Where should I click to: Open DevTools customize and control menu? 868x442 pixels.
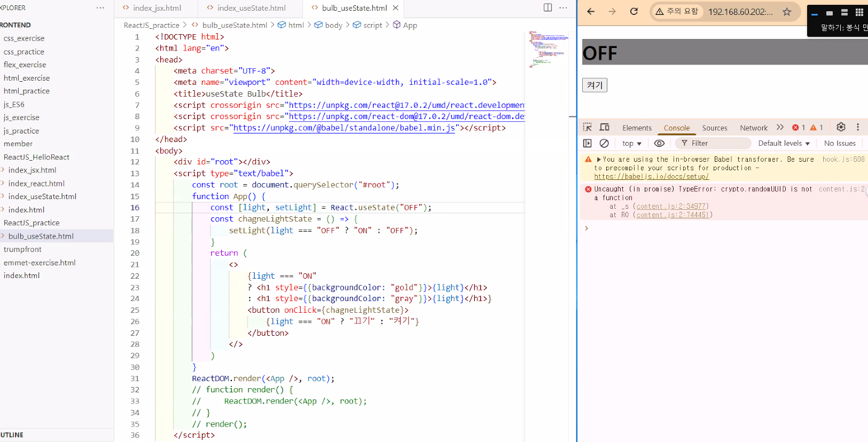[858, 127]
